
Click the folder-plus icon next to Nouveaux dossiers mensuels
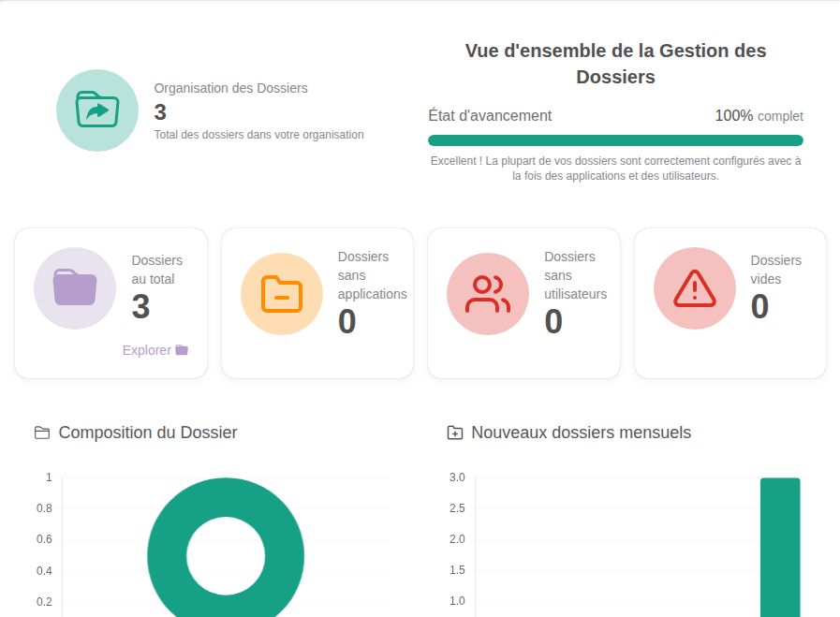click(x=454, y=433)
